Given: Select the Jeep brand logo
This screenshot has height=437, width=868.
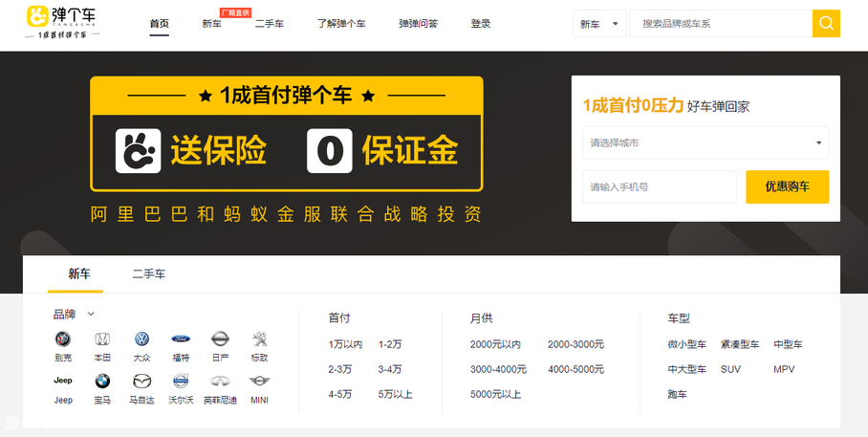Looking at the screenshot, I should 63,381.
